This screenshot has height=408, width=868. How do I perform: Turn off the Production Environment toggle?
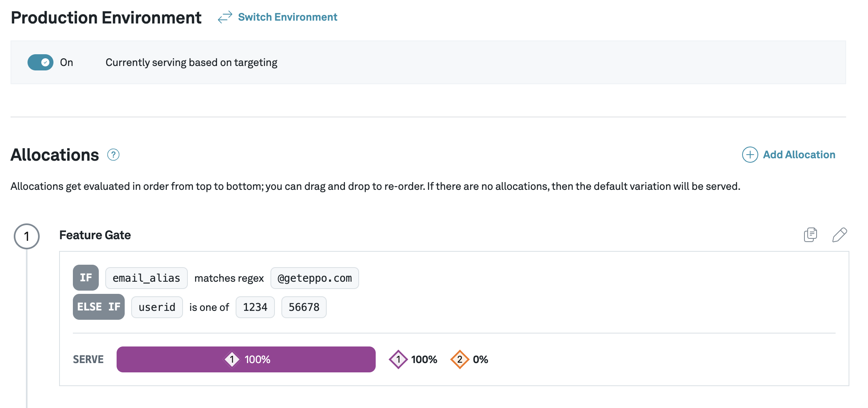click(x=40, y=62)
